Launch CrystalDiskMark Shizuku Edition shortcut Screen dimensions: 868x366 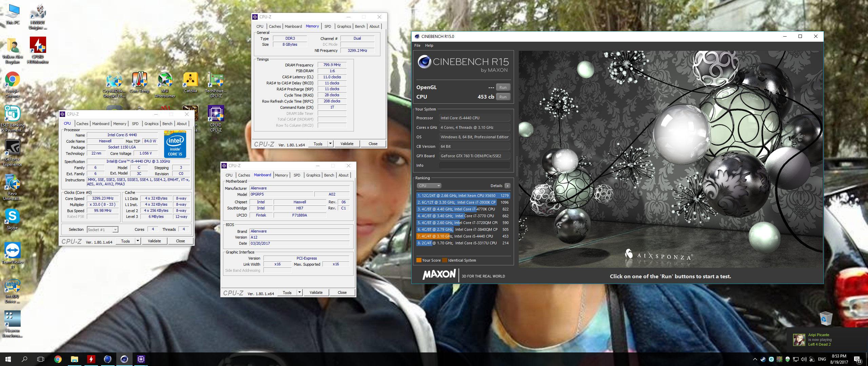[x=114, y=84]
